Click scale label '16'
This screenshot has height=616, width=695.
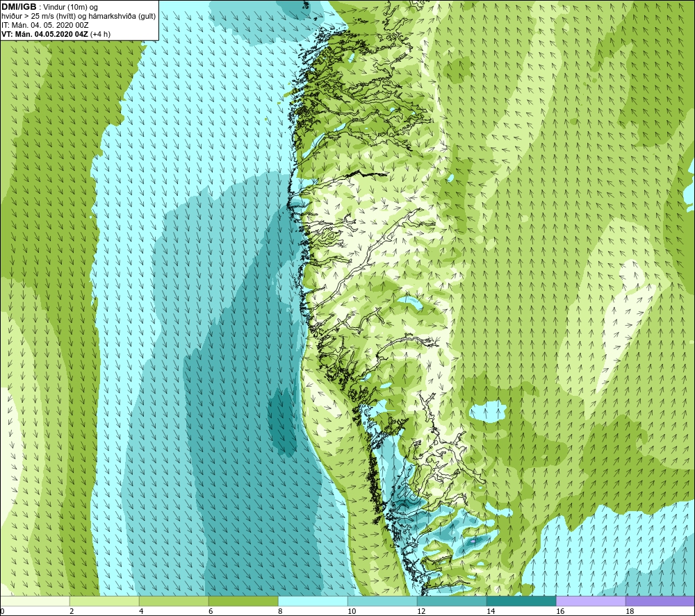coord(560,611)
